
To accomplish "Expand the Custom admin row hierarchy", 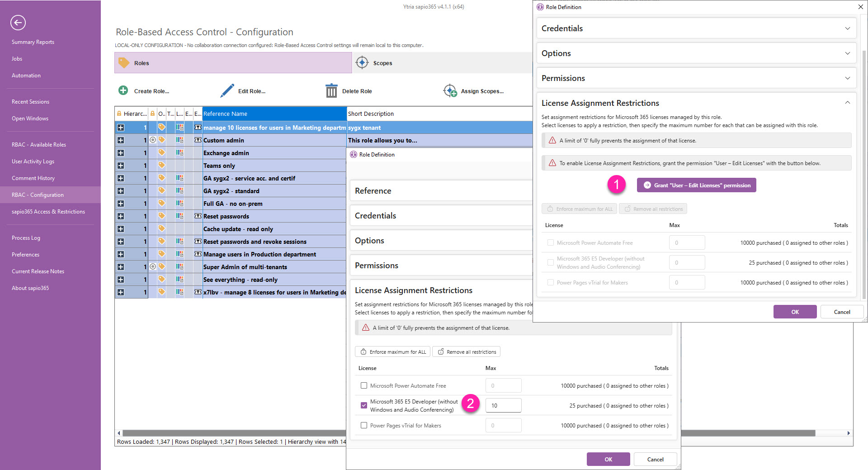I will pyautogui.click(x=121, y=140).
